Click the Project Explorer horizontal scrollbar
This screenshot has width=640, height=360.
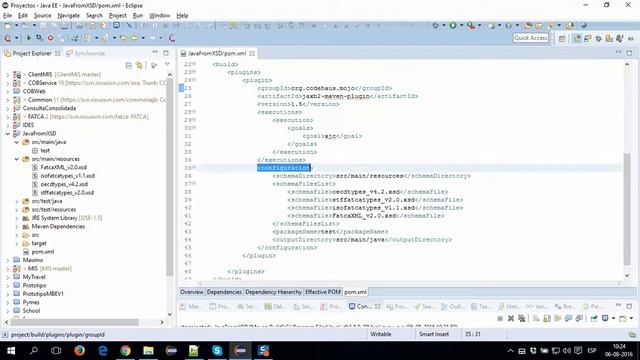click(x=75, y=322)
